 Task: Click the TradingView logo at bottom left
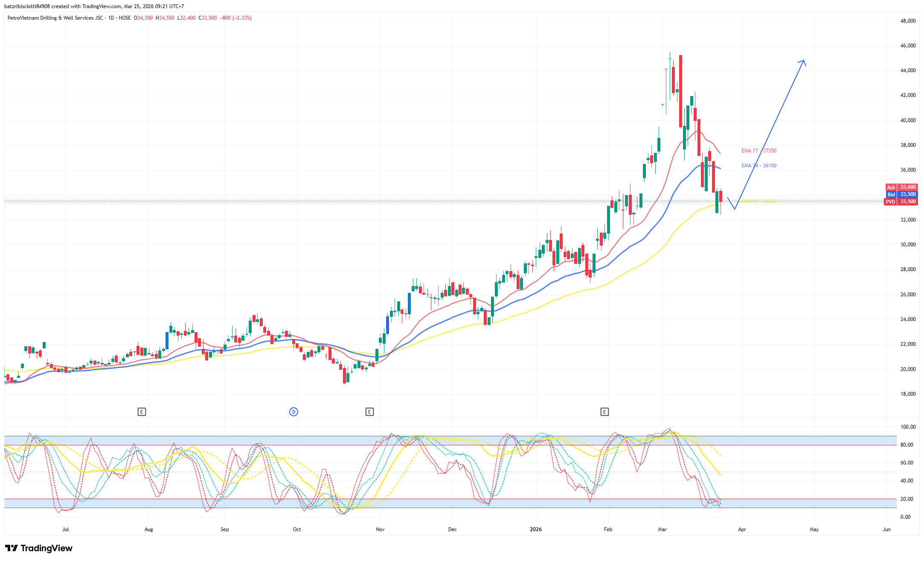(x=39, y=548)
